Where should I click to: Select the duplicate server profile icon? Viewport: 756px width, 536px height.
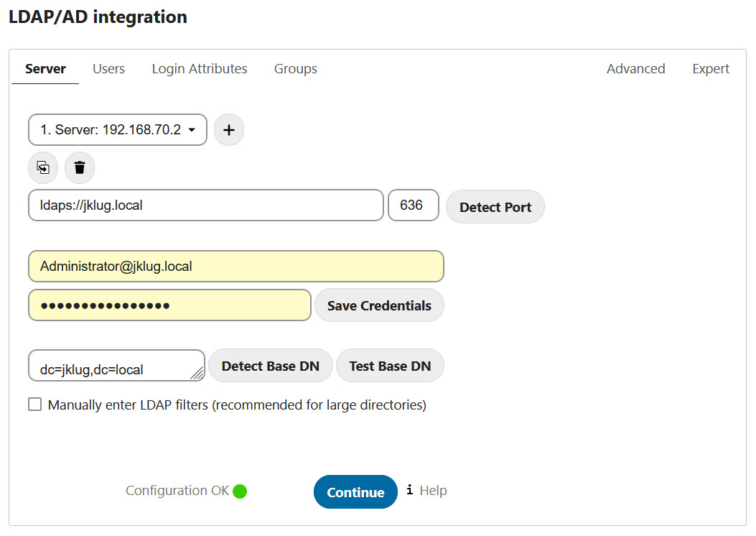42,167
